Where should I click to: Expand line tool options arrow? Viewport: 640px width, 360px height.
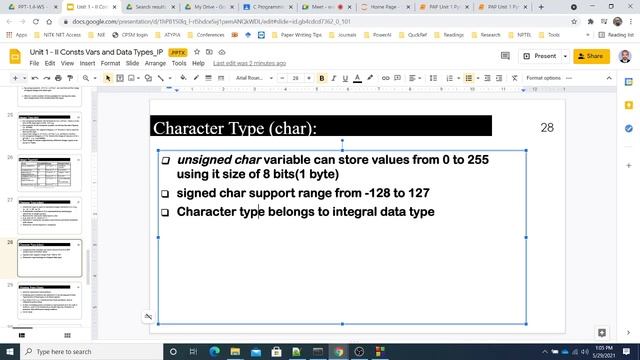[x=170, y=78]
